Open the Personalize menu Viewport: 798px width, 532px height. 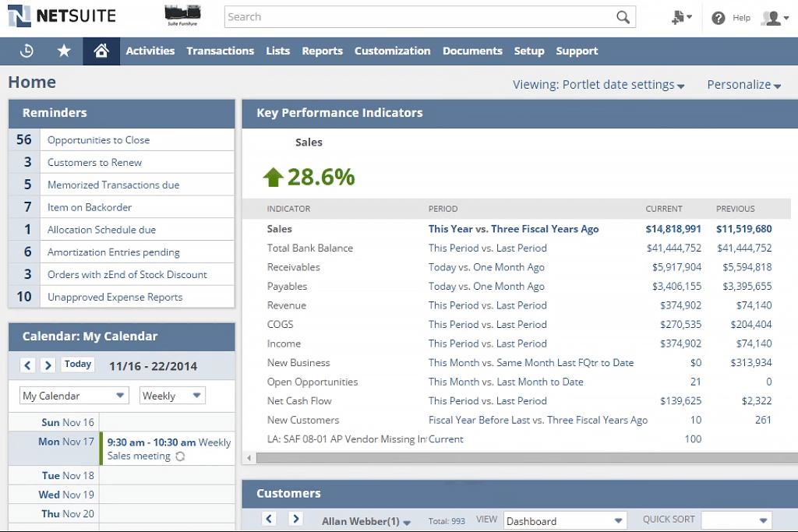click(x=743, y=84)
